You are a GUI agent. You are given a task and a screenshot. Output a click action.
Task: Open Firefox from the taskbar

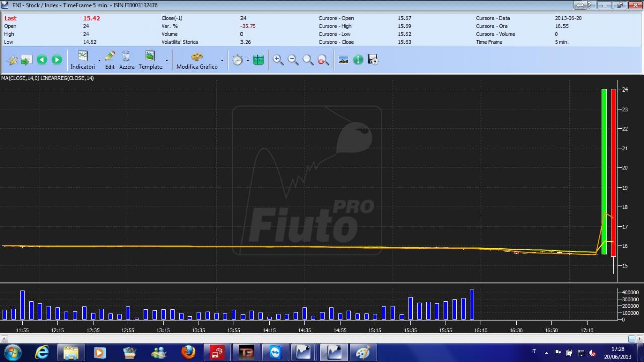coord(188,352)
